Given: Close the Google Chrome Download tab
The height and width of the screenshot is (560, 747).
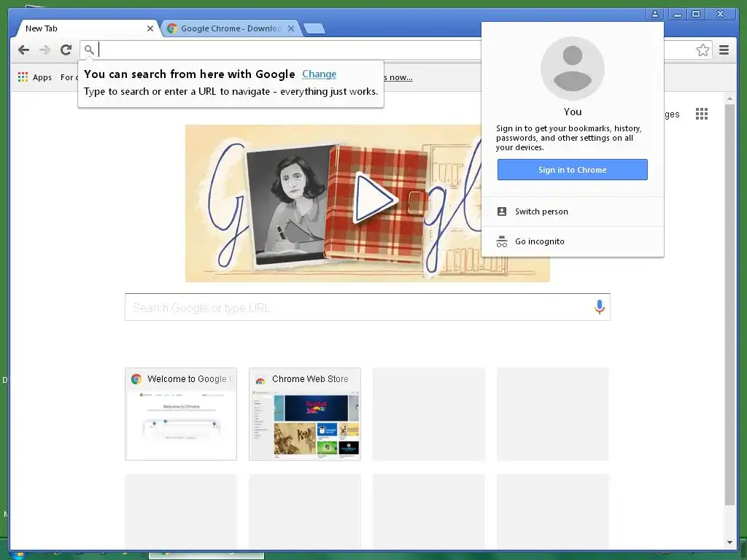Looking at the screenshot, I should (x=290, y=28).
